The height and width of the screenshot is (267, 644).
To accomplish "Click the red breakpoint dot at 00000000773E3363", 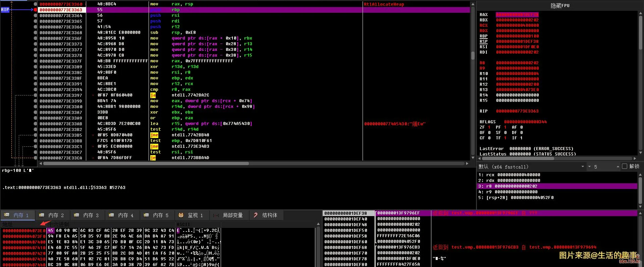I will pos(36,10).
